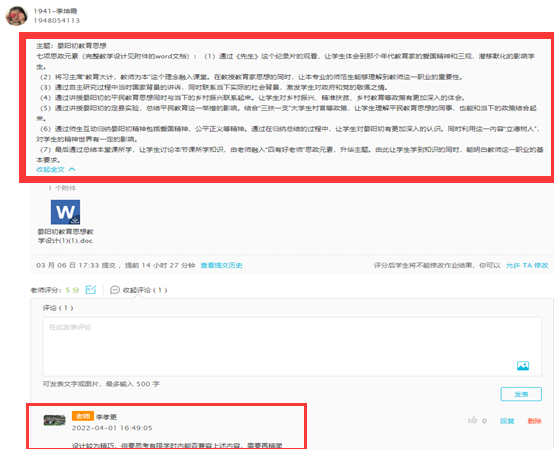Viewport: 554px width, 449px height.
Task: Click the student name at the top
Action: [x=55, y=11]
